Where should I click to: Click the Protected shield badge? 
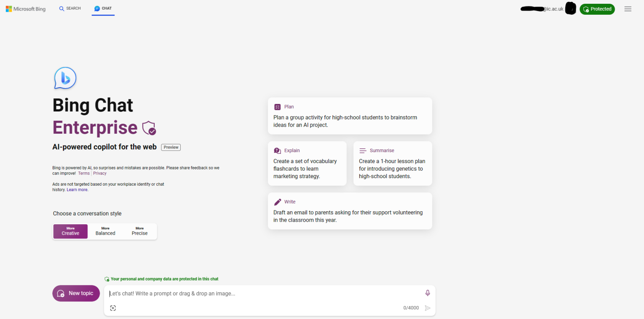pyautogui.click(x=597, y=9)
